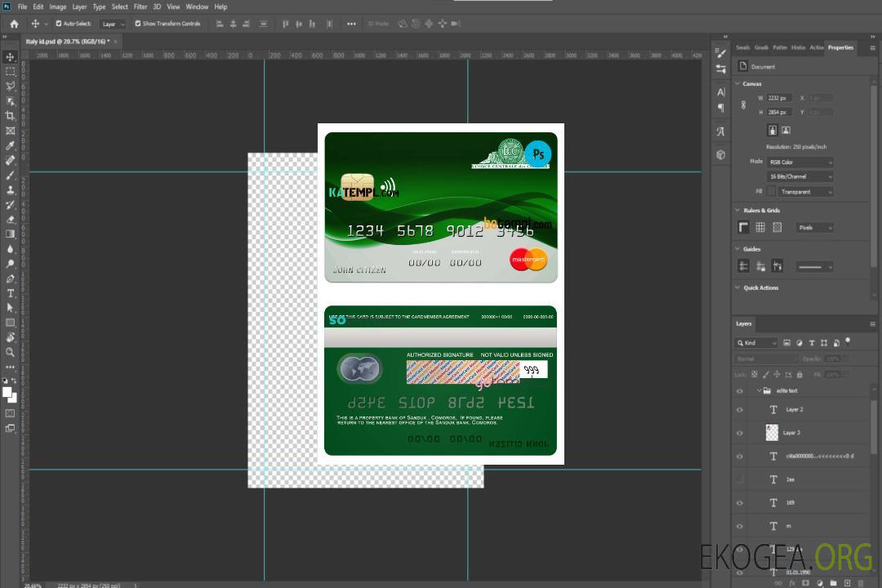Collapse the Canvas section
Screen dimensions: 882x588
[737, 83]
